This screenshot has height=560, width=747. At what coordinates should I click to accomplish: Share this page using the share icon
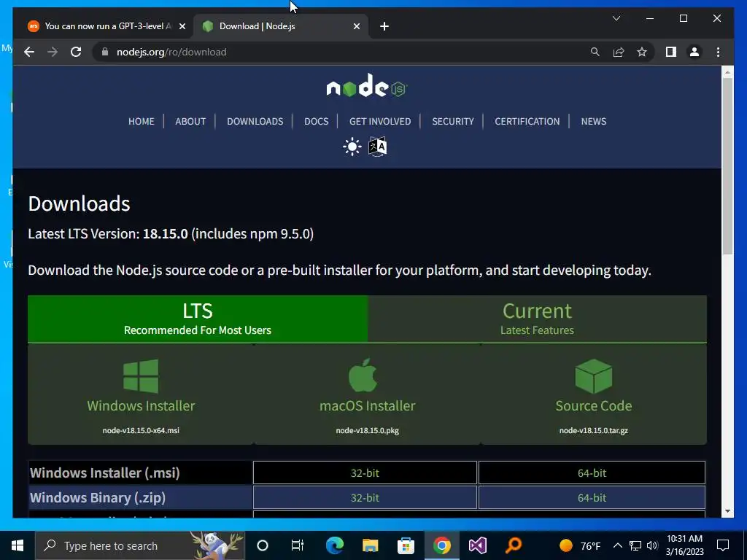pos(619,52)
